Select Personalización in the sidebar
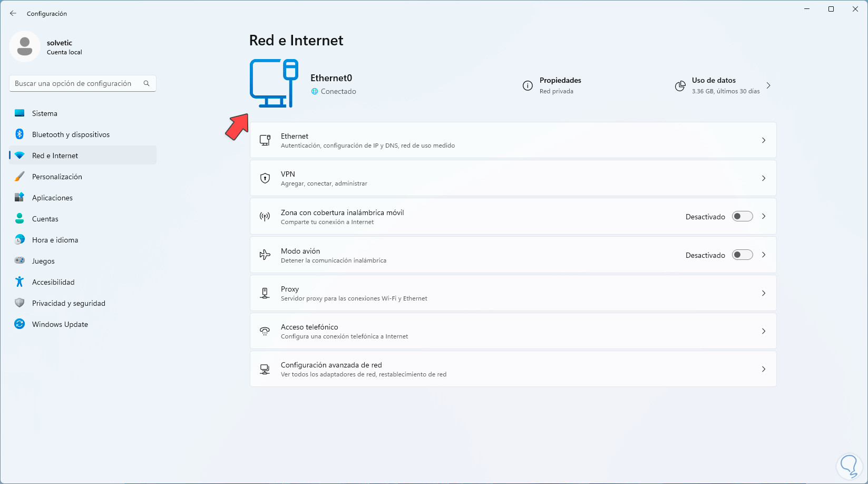 [x=57, y=177]
